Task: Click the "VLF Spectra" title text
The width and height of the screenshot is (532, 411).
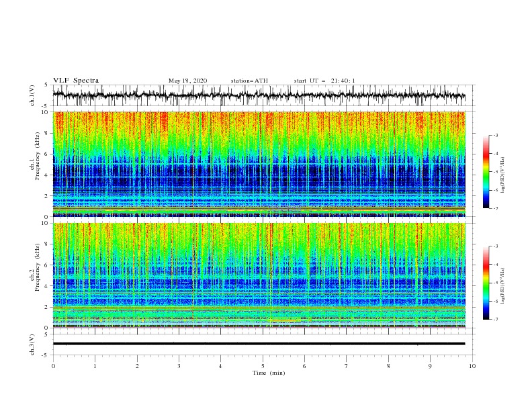Action: [x=76, y=81]
